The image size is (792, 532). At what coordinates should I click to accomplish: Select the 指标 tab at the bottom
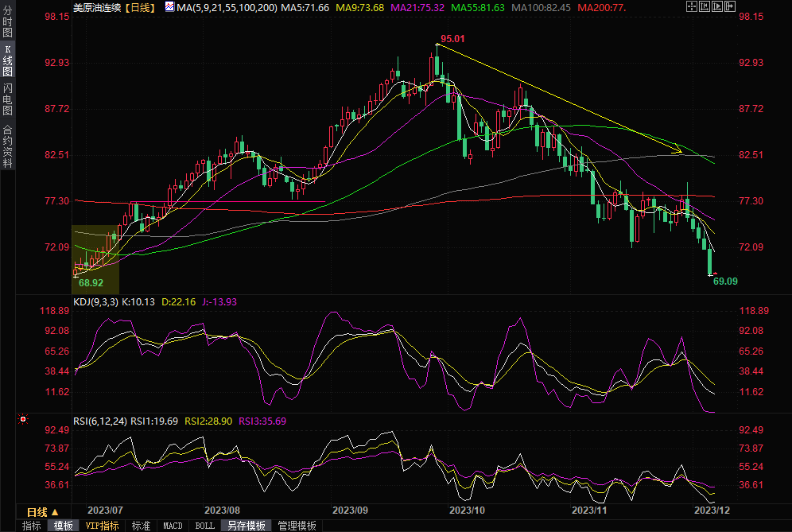(x=31, y=526)
